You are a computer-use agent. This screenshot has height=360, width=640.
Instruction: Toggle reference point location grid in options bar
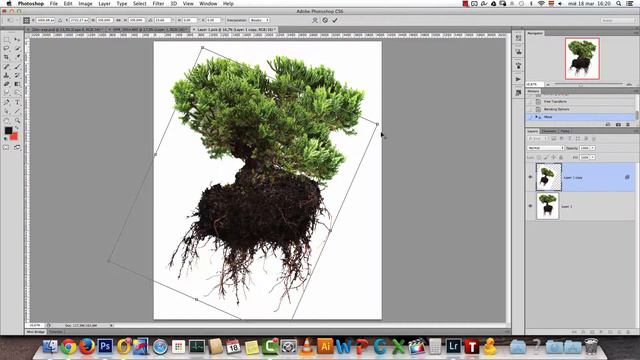pyautogui.click(x=27, y=20)
